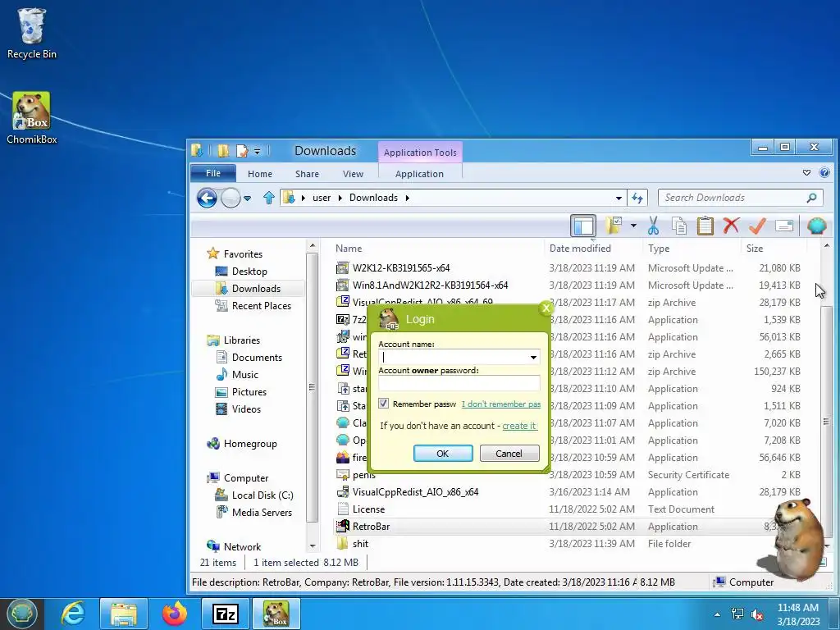This screenshot has width=840, height=630.
Task: Select the W2K12-KB3191565-x64 file
Action: pos(400,268)
